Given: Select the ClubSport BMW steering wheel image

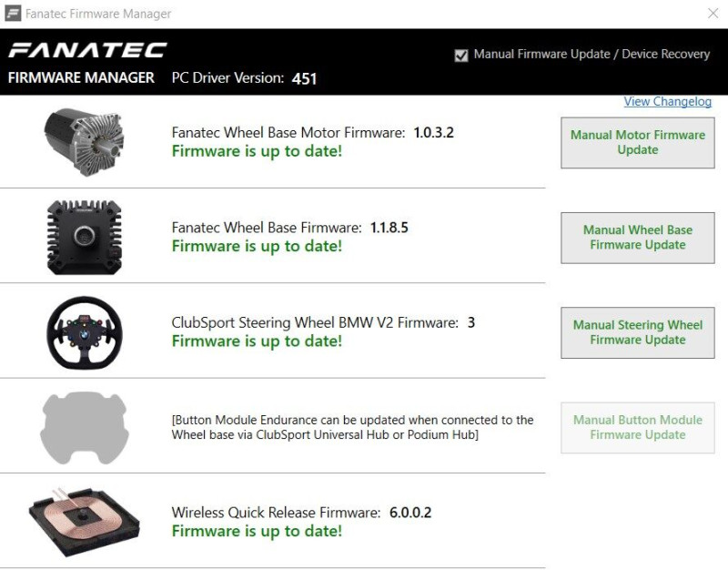Looking at the screenshot, I should [x=83, y=331].
